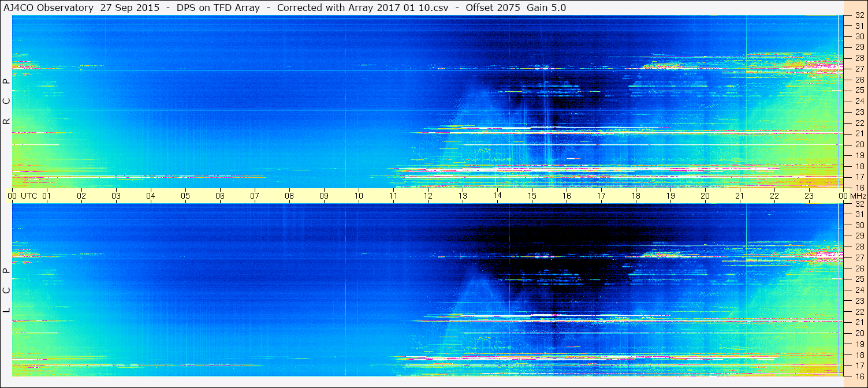Screen dimensions: 868x388
Task: Select the 10 hour mark on time axis
Action: [359, 196]
